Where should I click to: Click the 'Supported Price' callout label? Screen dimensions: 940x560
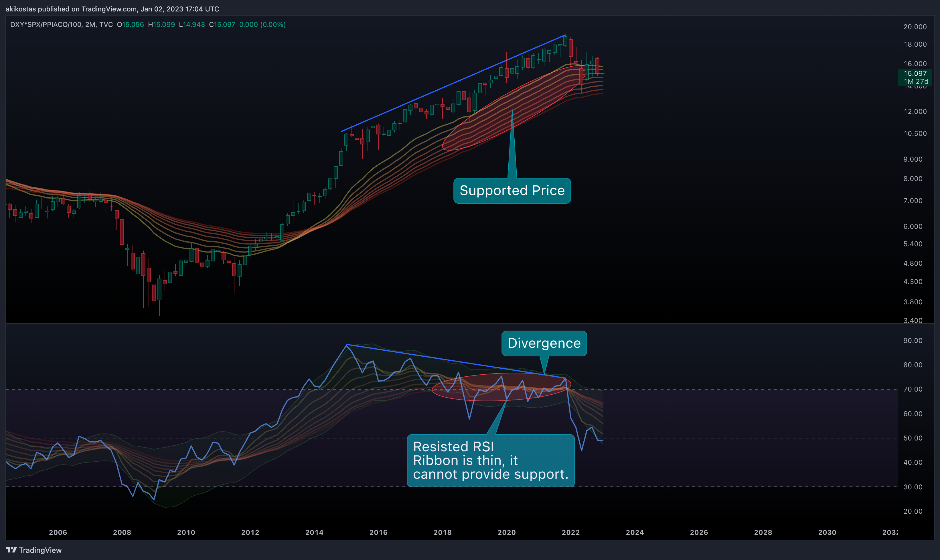(512, 190)
